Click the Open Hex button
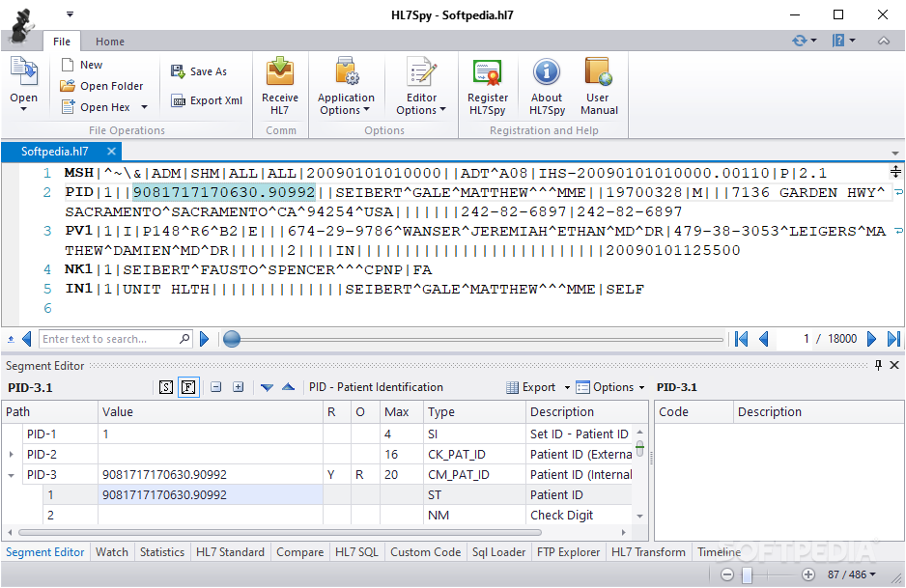 coord(97,107)
